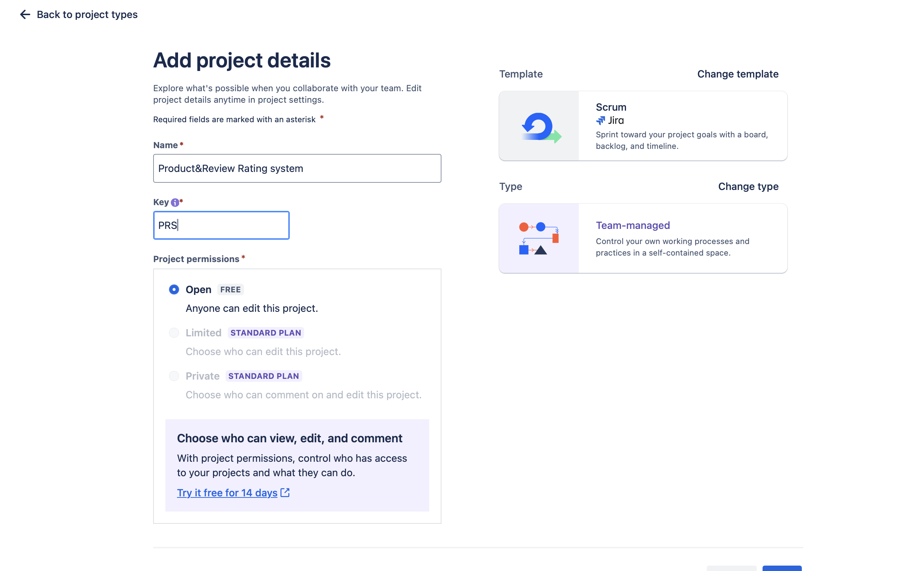Click the Key field info icon

[x=175, y=203]
